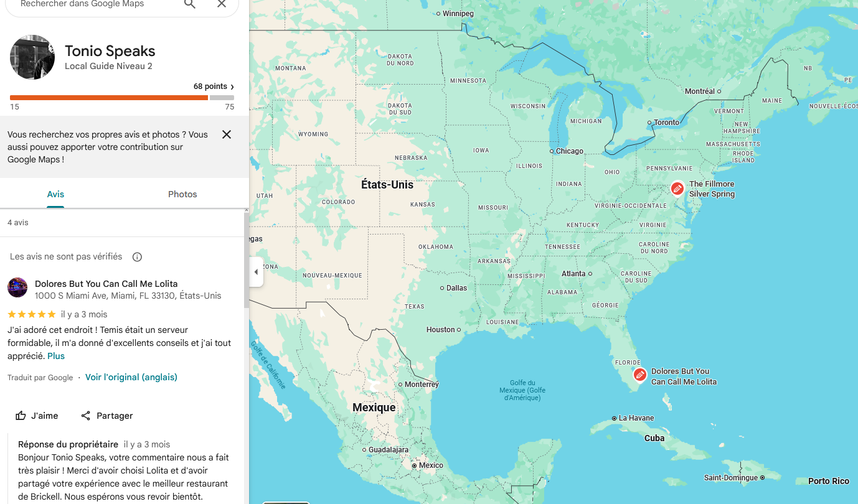Click the Traduit par Google text
Viewport: 858px width, 504px height.
(40, 378)
